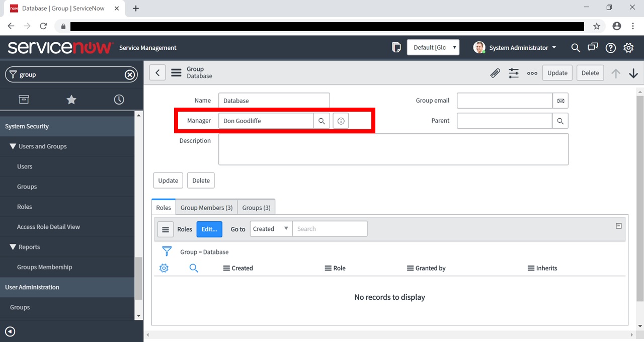Switch to the Group Members tab
644x342 pixels.
206,207
